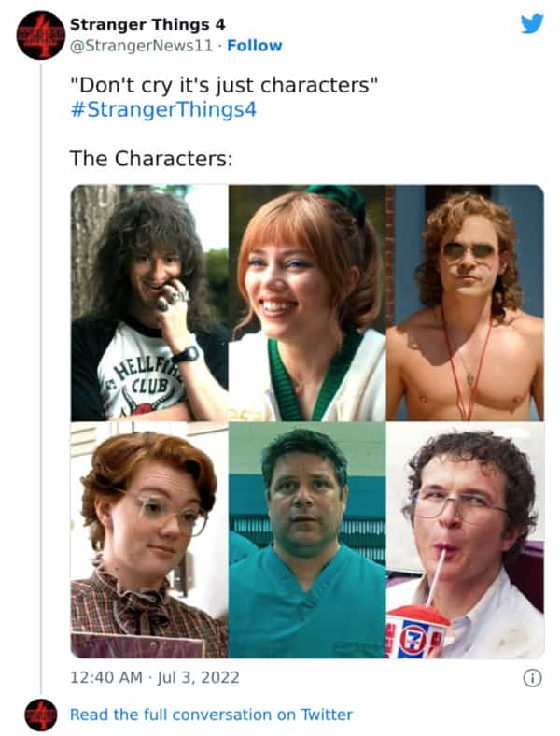Click the Hellfire Club logo on the shirt
560x736 pixels.
(x=144, y=383)
